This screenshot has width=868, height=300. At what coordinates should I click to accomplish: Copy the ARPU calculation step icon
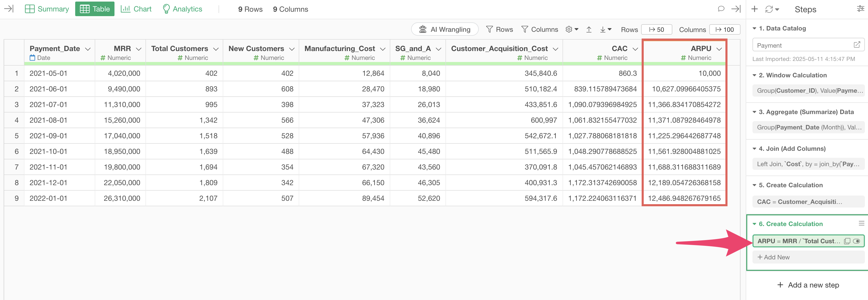pos(847,241)
